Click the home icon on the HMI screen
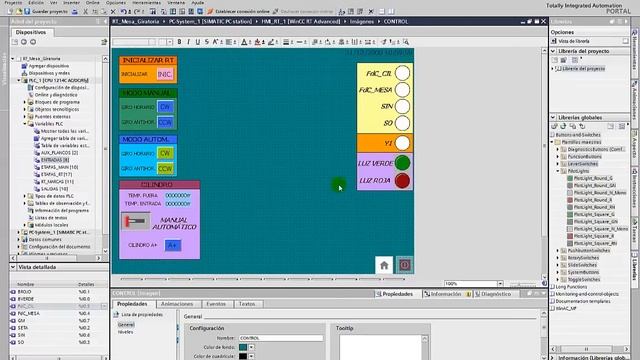Screen dimensions: 640x360 tap(384, 265)
